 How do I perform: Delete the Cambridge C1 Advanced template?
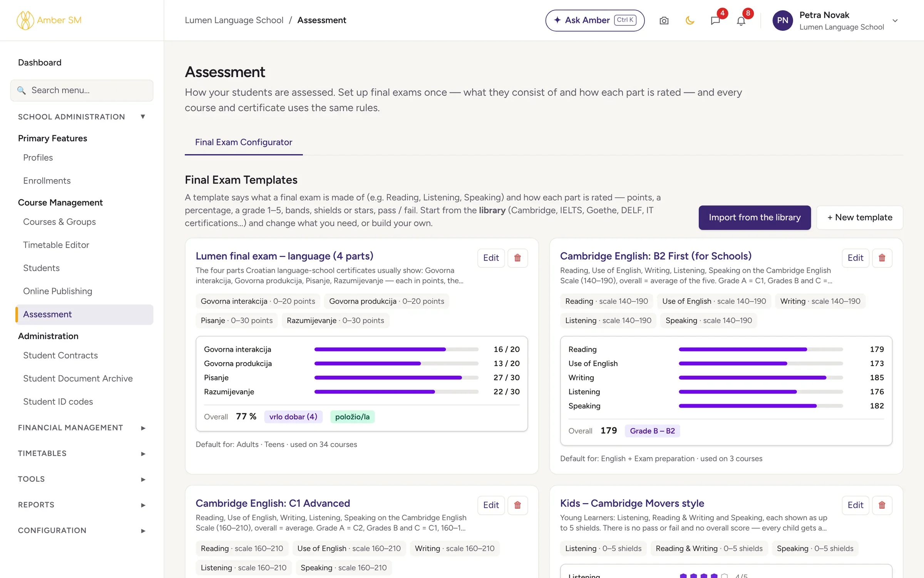[x=517, y=505]
